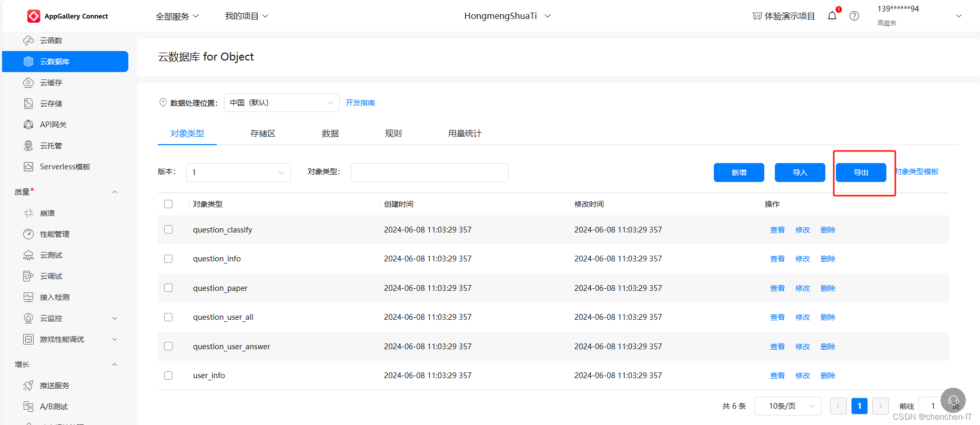
Task: Click the 云调试 sidebar icon
Action: tap(28, 276)
